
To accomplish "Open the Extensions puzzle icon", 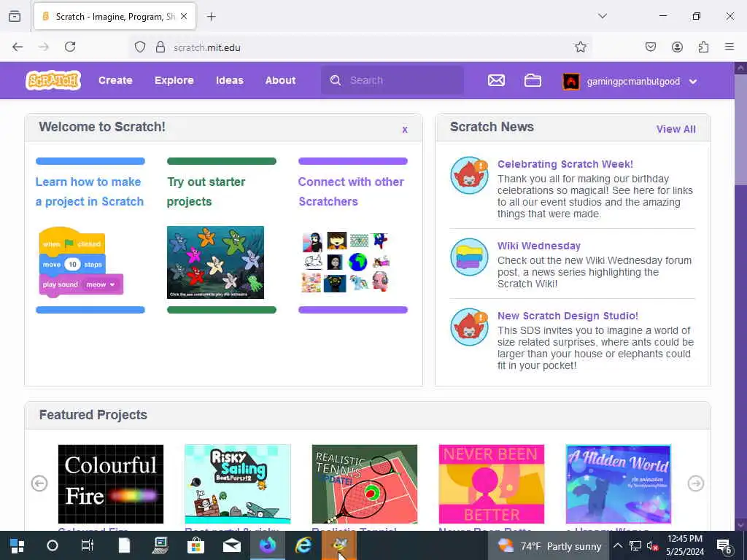I will [703, 47].
